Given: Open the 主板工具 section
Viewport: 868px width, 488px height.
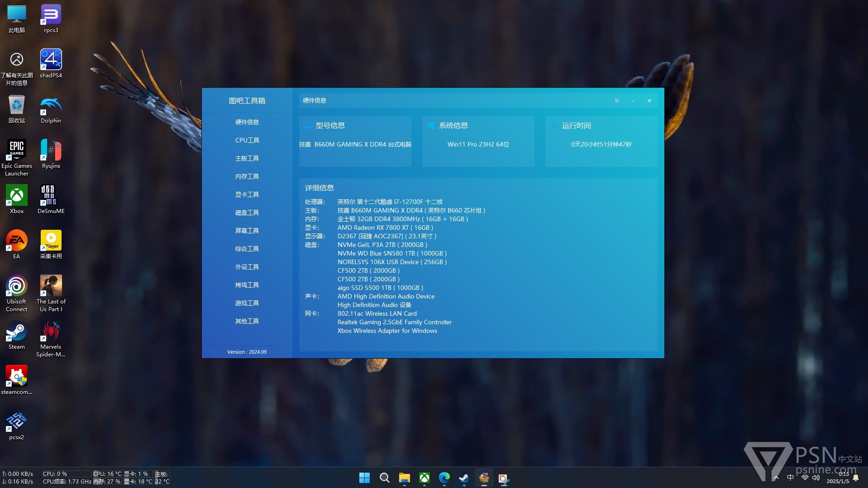Looking at the screenshot, I should click(x=247, y=158).
